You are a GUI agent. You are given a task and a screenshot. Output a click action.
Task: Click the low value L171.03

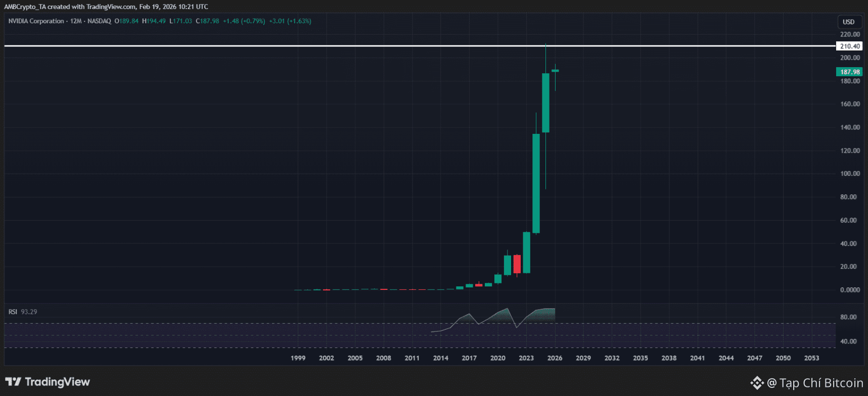(180, 21)
